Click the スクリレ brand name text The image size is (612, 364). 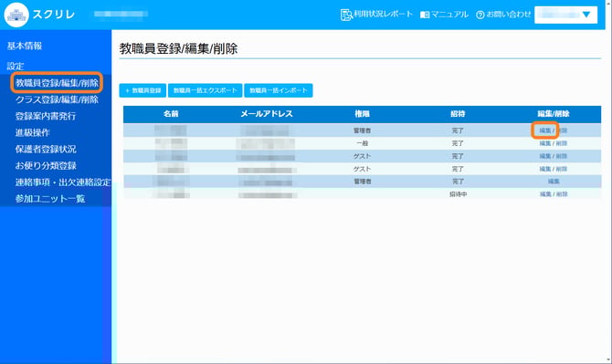pos(54,15)
